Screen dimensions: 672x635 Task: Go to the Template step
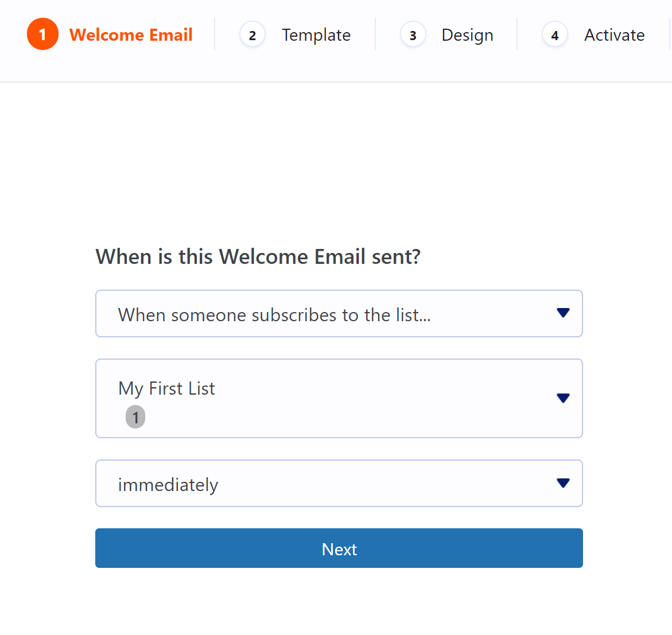(316, 35)
